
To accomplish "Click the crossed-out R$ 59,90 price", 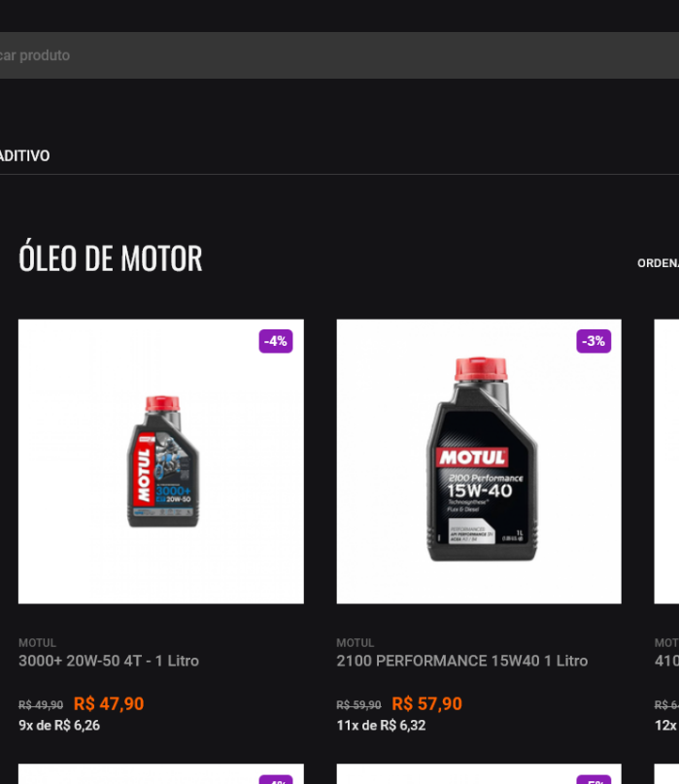I will (x=358, y=705).
